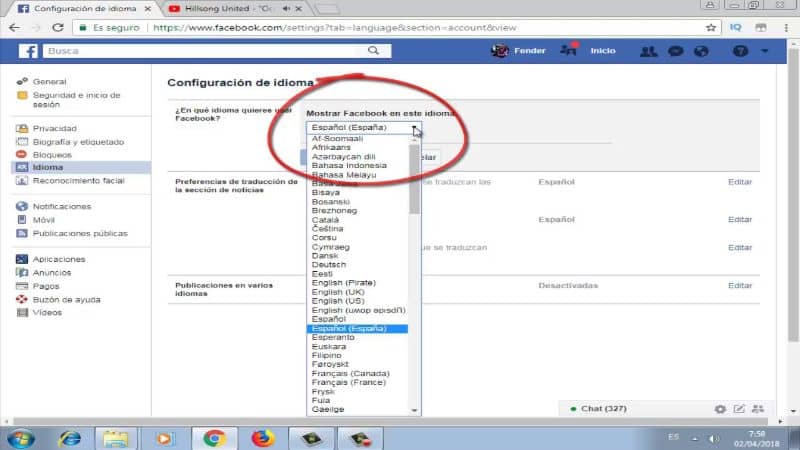This screenshot has width=800, height=450.
Task: Collapse the Español (España) language combo box
Action: coord(364,128)
